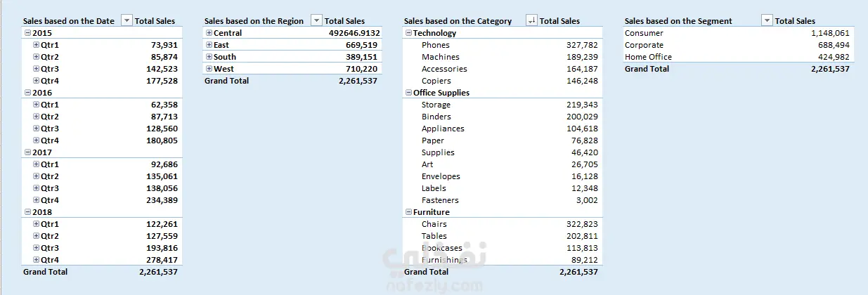Expand Qtr4 under 2017
This screenshot has width=868, height=295.
36,200
